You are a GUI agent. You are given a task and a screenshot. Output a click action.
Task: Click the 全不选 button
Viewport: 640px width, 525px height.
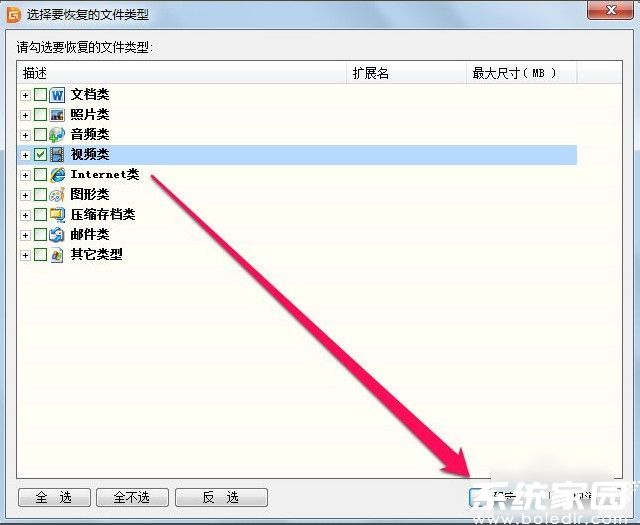point(132,497)
